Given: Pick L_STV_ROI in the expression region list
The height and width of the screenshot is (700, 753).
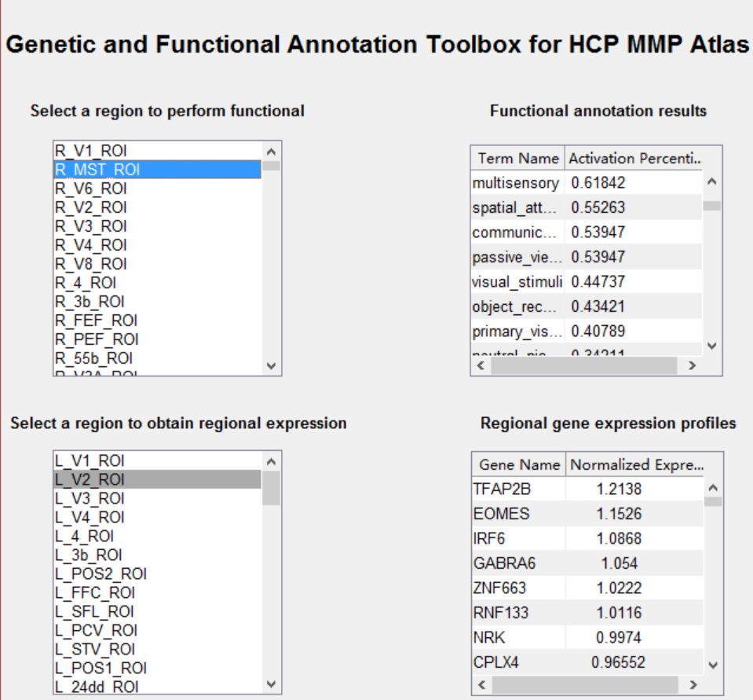Looking at the screenshot, I should pyautogui.click(x=94, y=650).
